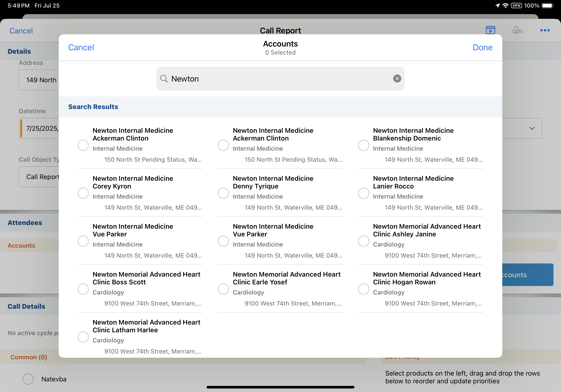Tap the signature capture icon

tap(517, 30)
